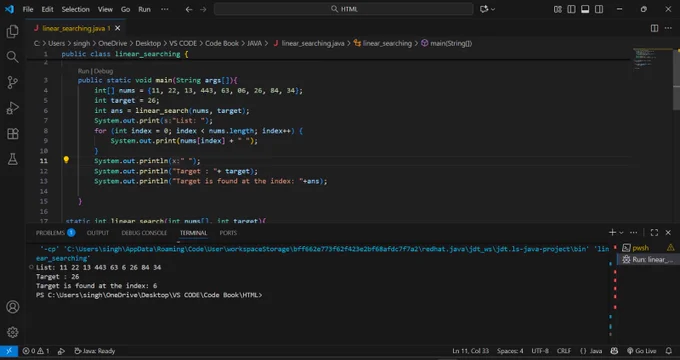The image size is (680, 360).
Task: Open Run and Debug view icon
Action: pos(13,108)
